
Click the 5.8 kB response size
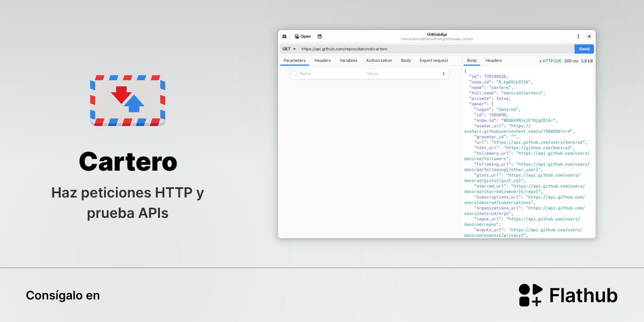tap(587, 61)
